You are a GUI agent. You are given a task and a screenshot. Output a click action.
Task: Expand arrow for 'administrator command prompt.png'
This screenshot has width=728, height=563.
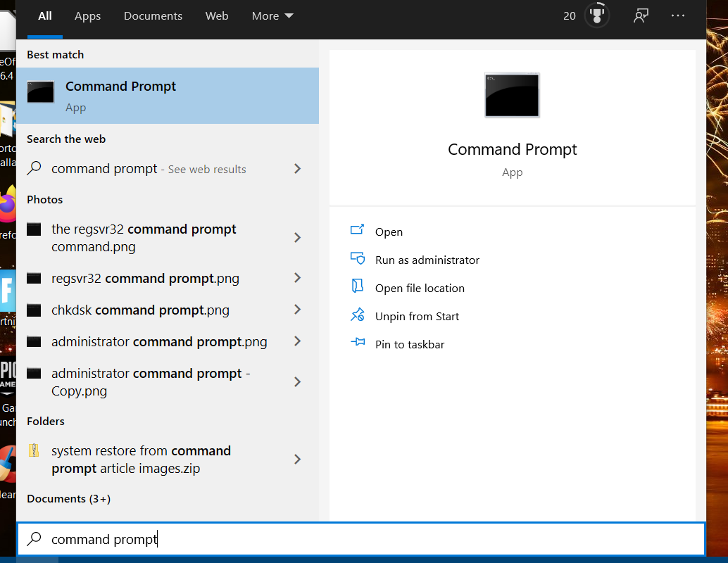[298, 341]
